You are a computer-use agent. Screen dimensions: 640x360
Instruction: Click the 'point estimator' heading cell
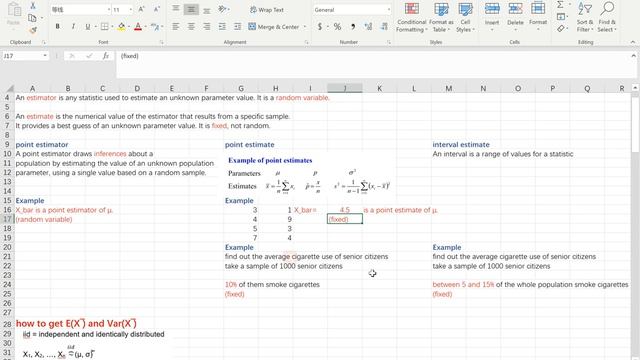click(x=42, y=144)
